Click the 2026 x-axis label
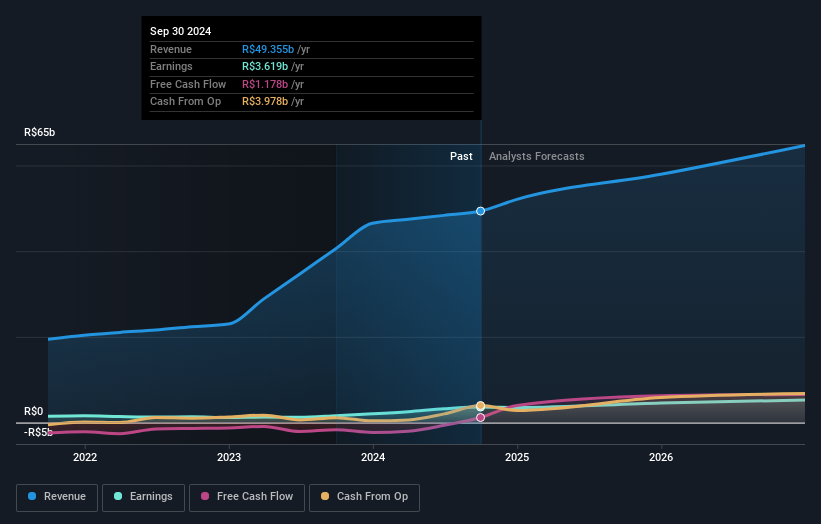 661,457
